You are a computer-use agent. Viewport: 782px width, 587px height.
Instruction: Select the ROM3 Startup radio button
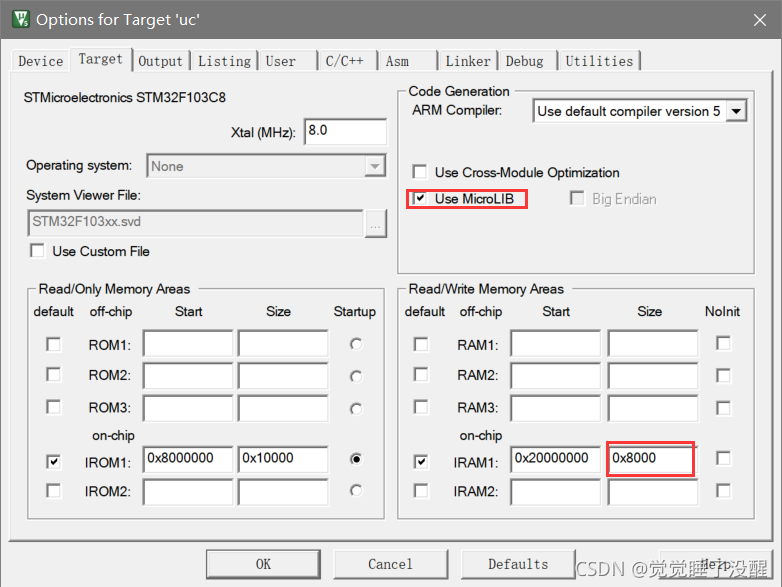[x=356, y=409]
